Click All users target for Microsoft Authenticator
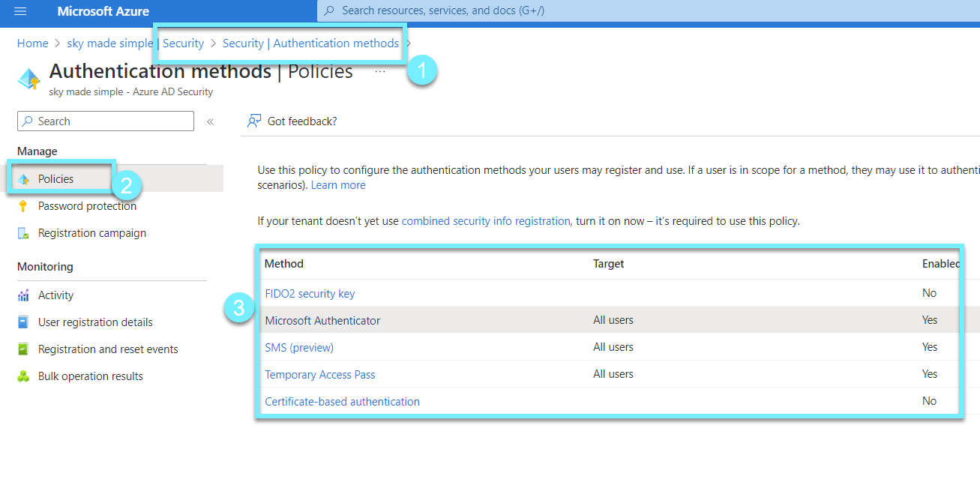 coord(613,320)
